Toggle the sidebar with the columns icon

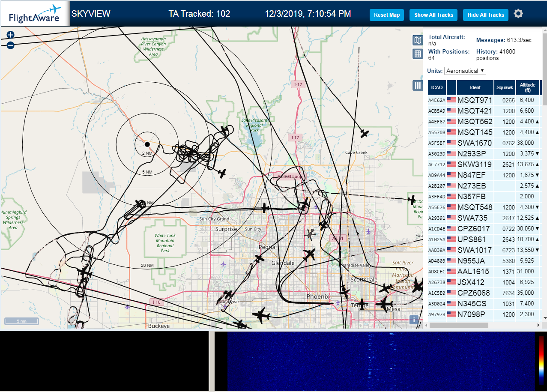418,85
